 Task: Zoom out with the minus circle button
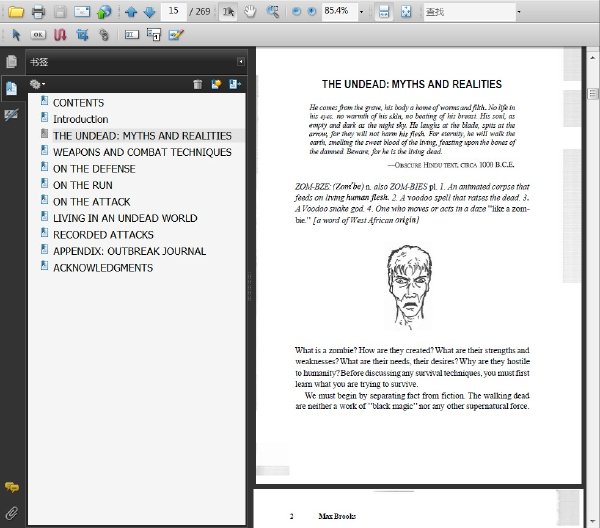click(296, 11)
